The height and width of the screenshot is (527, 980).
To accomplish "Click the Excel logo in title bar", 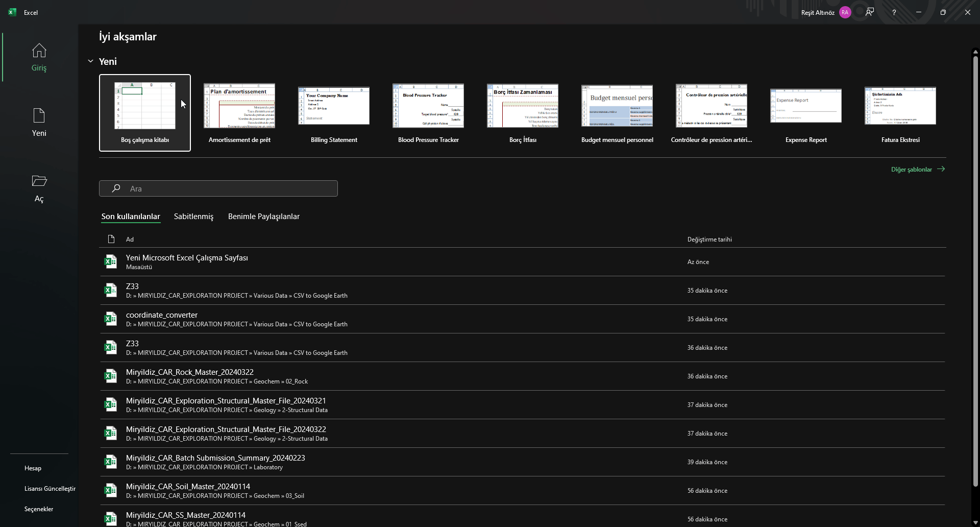I will (12, 12).
